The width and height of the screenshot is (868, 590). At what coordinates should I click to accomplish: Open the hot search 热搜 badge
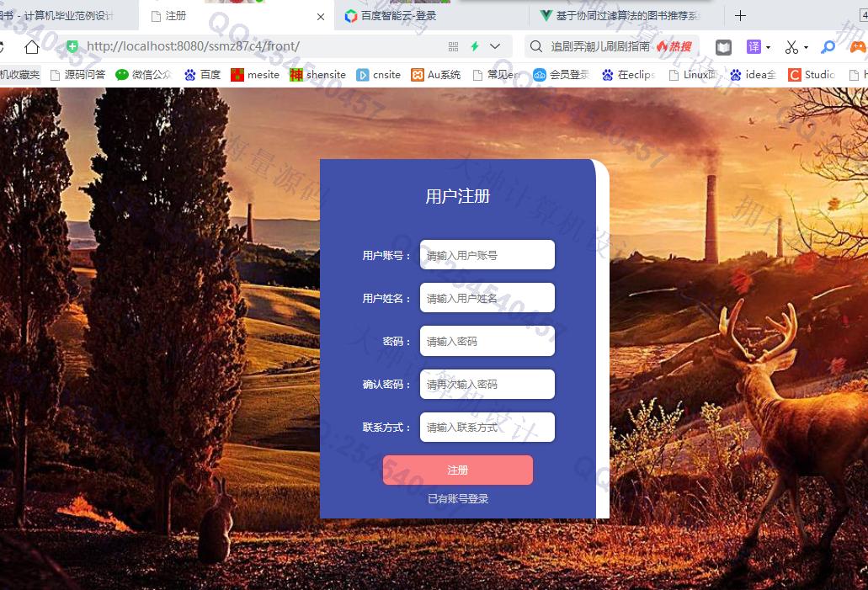[x=674, y=46]
